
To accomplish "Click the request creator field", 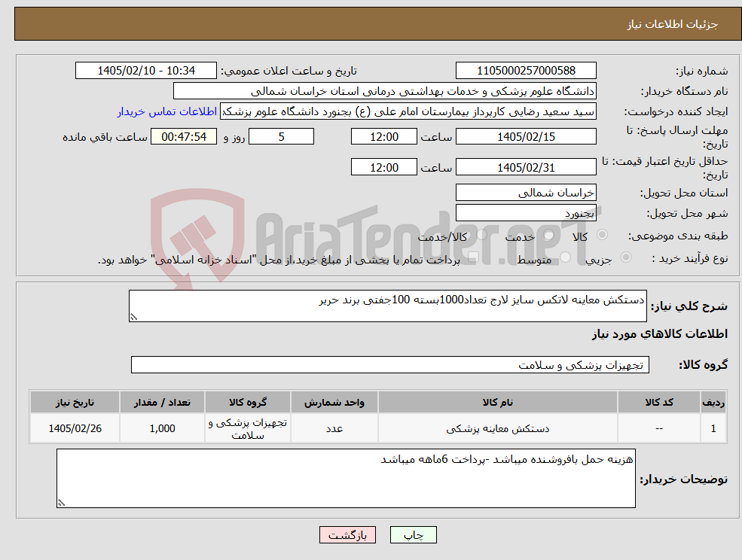I will tap(408, 111).
